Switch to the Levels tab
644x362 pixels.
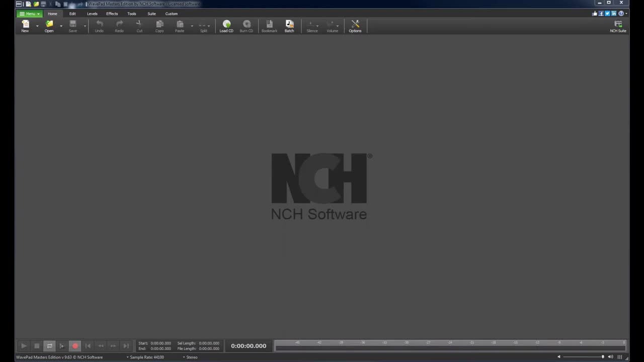[x=92, y=14]
